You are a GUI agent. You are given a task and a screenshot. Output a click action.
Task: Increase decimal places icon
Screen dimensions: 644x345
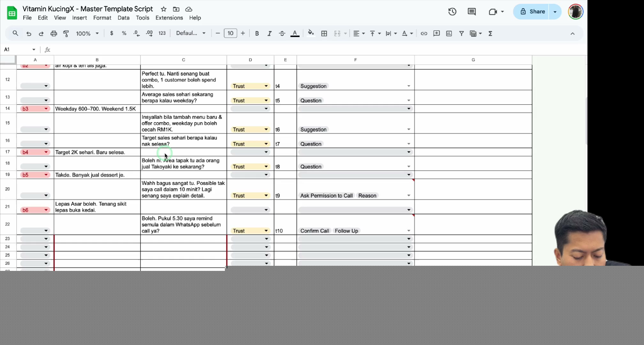tap(149, 33)
